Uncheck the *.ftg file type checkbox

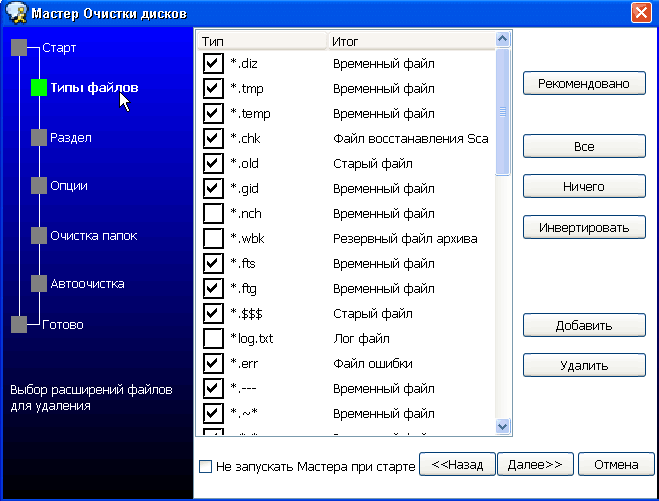213,288
